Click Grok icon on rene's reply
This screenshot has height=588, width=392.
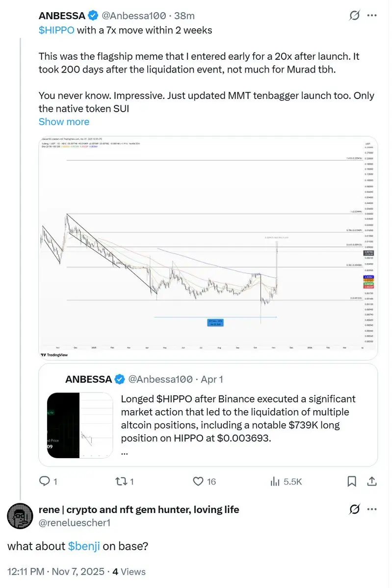[x=354, y=510]
